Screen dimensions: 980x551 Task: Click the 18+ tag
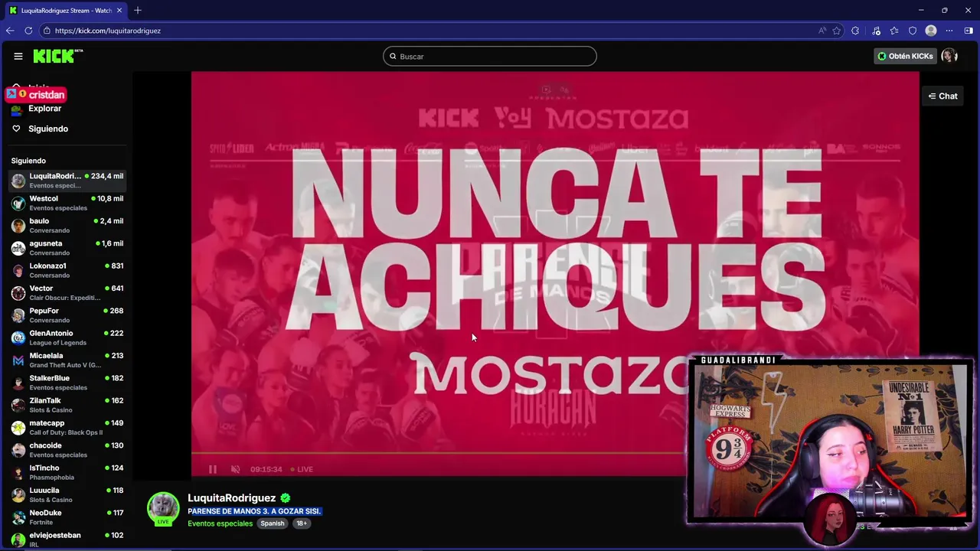[x=302, y=523]
